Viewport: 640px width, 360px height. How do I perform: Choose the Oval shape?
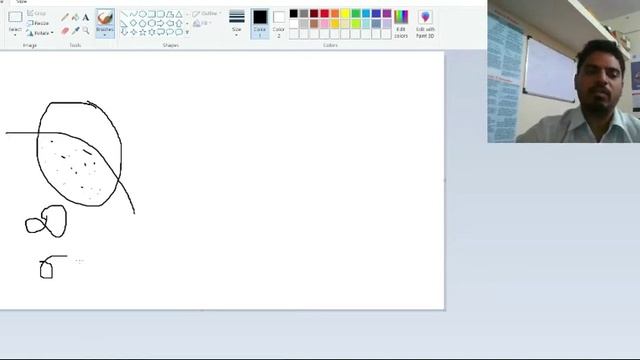(143, 14)
